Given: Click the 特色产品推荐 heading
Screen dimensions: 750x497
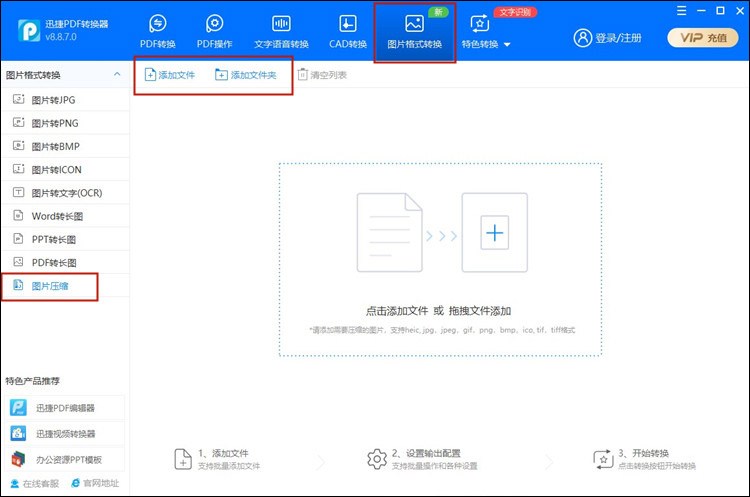Looking at the screenshot, I should (x=33, y=381).
